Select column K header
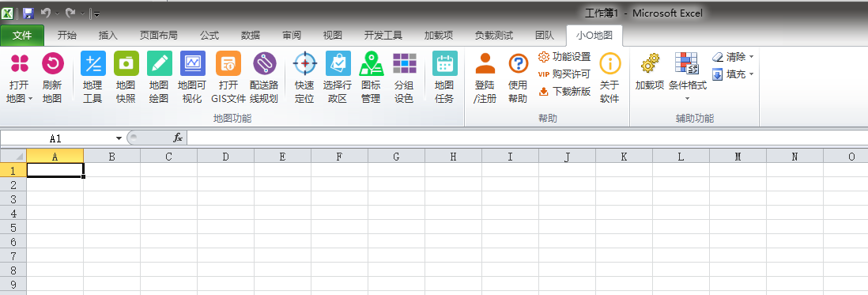The width and height of the screenshot is (868, 295). coord(625,157)
